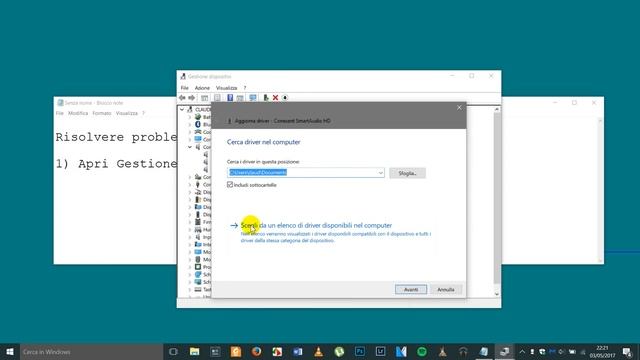Screen dimensions: 640x360
Task: Collapse the expanded audio controllers category
Action: pyautogui.click(x=190, y=147)
